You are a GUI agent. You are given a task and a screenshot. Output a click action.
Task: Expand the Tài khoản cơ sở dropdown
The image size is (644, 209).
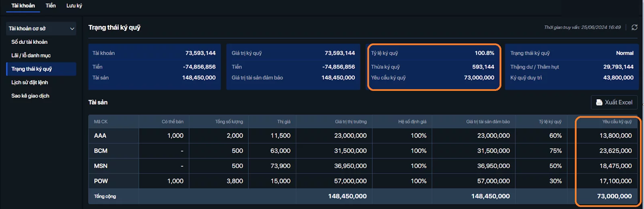[41, 28]
